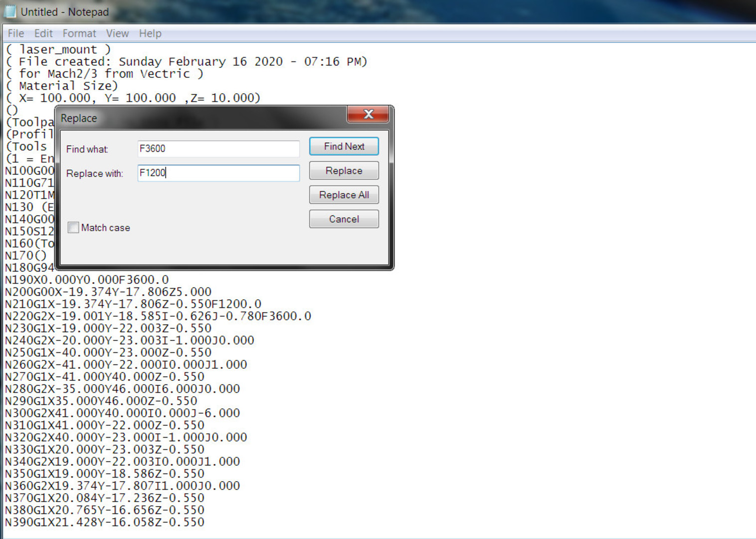This screenshot has height=539, width=756.
Task: Click the Replace dialog title bar
Action: pyautogui.click(x=199, y=118)
